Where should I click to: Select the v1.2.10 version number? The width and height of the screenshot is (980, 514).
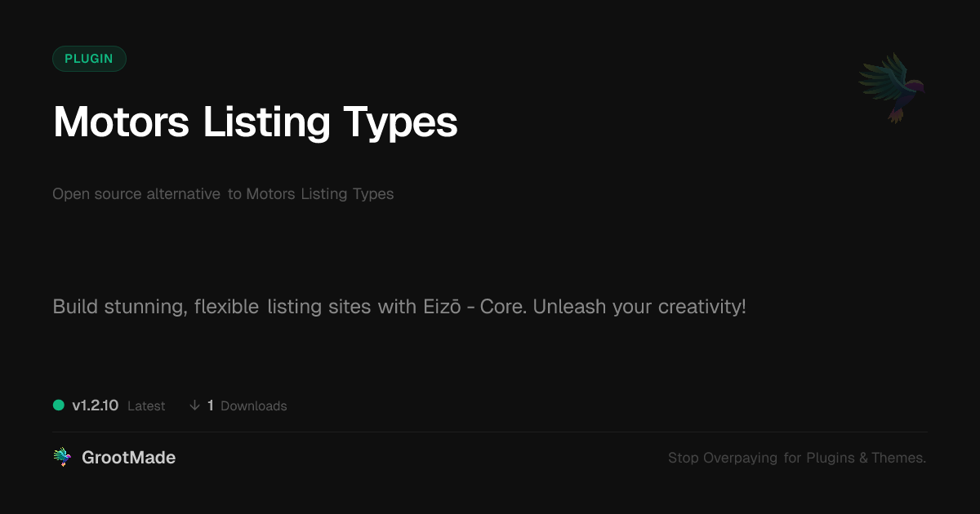96,405
